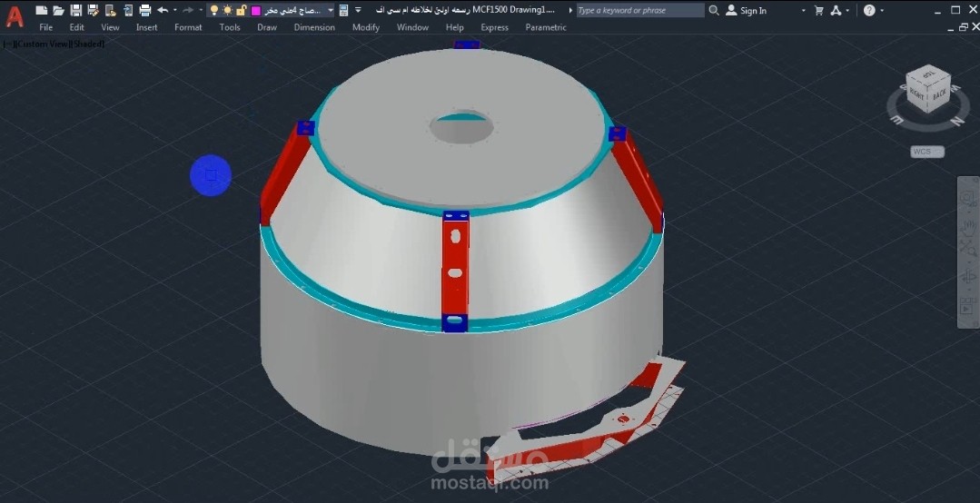Expand the title bar arrow before search
980x503 pixels.
(x=570, y=11)
